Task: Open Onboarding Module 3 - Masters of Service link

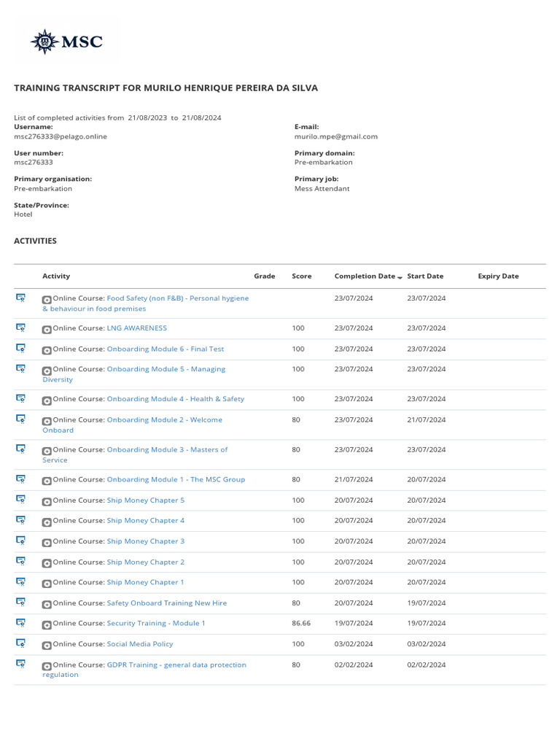Action: 135,454
